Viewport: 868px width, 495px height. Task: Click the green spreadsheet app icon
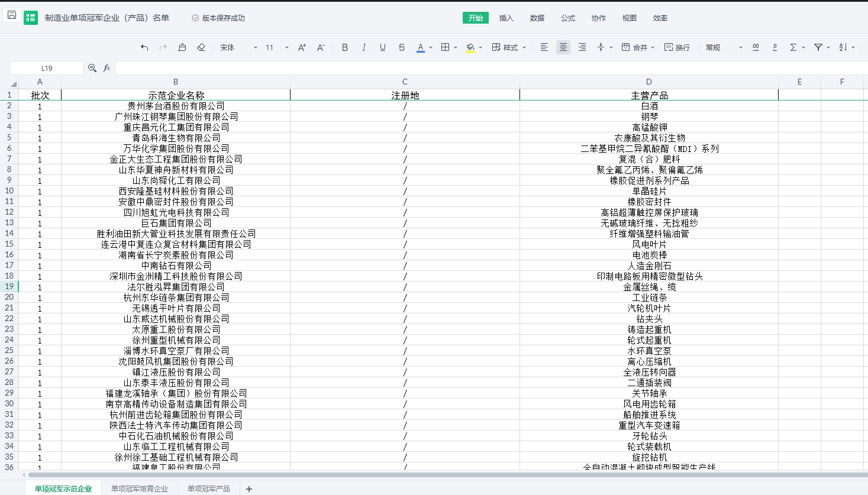[x=31, y=18]
